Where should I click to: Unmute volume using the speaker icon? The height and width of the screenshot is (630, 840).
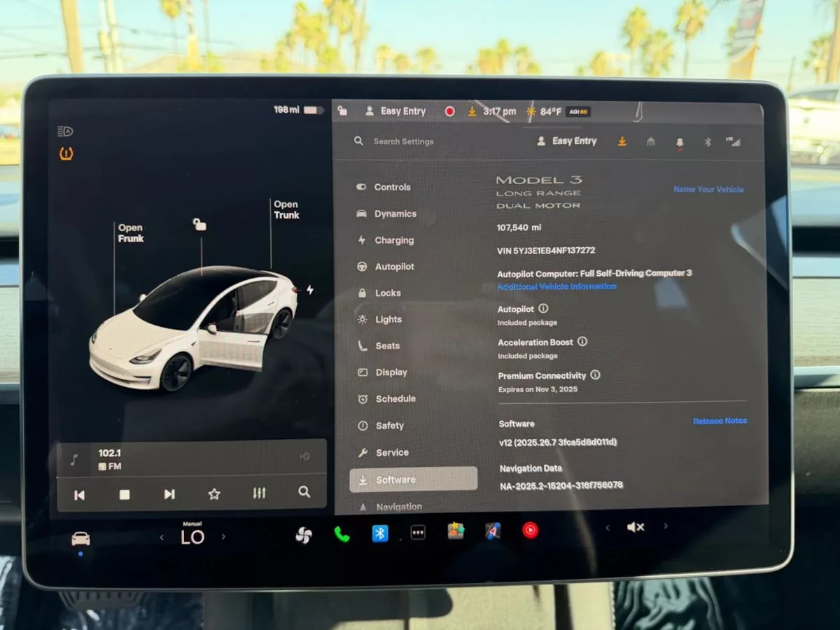(x=635, y=527)
